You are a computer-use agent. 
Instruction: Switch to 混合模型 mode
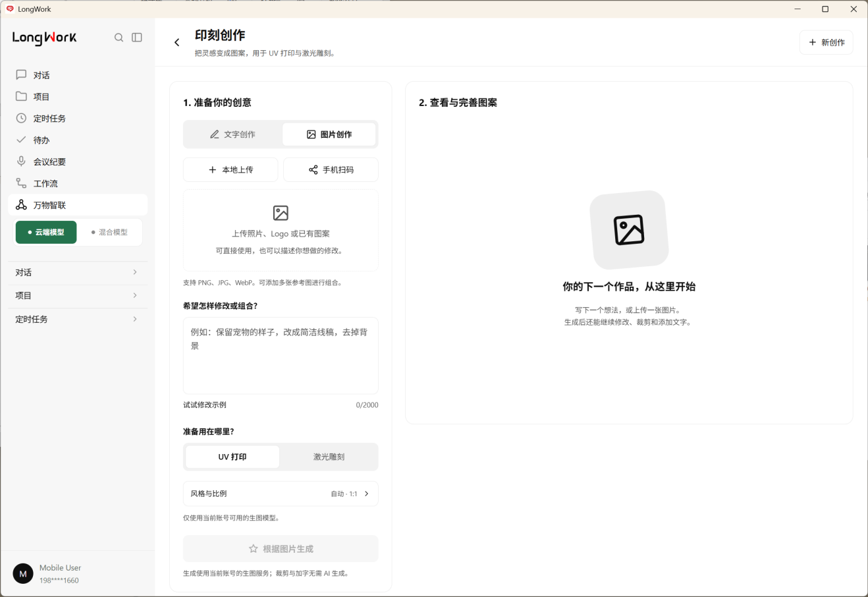[x=109, y=233]
